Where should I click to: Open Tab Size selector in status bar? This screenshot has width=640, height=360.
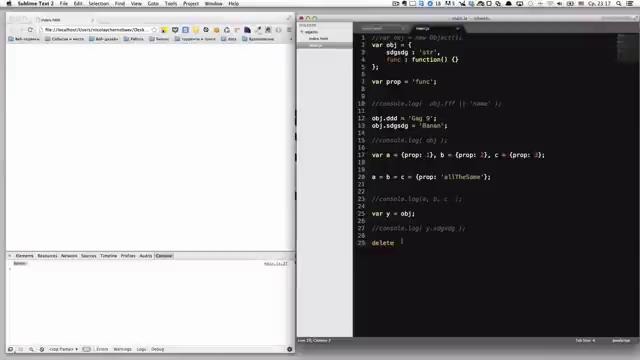tap(585, 340)
